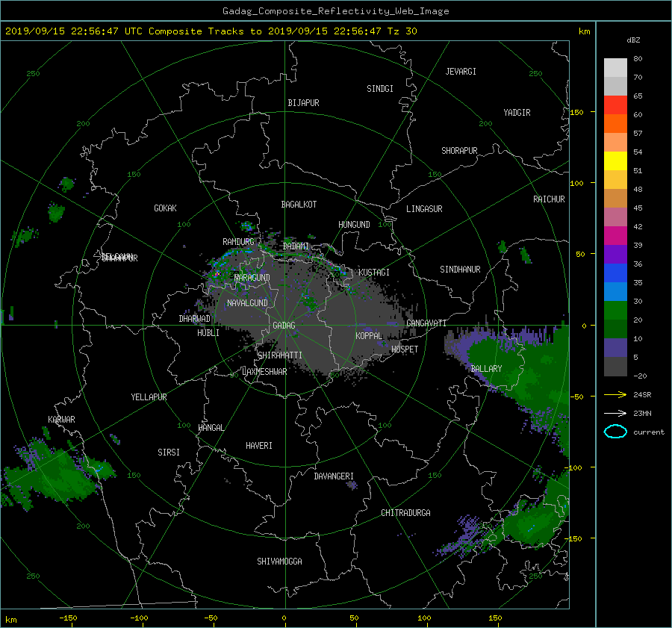This screenshot has width=672, height=628.
Task: Click the GOKAK city label
Action: (x=165, y=208)
